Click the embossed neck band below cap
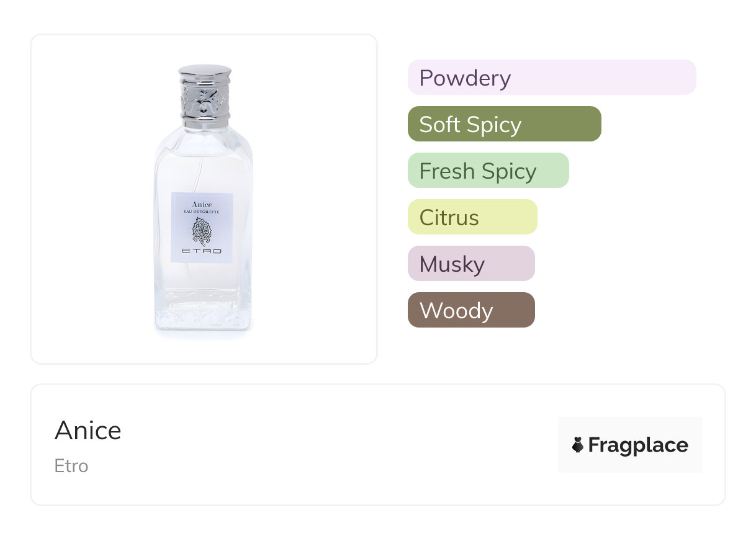The height and width of the screenshot is (536, 756). [x=204, y=100]
